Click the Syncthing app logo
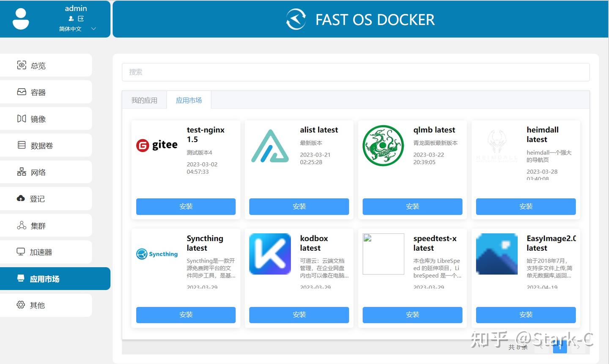 pos(157,254)
